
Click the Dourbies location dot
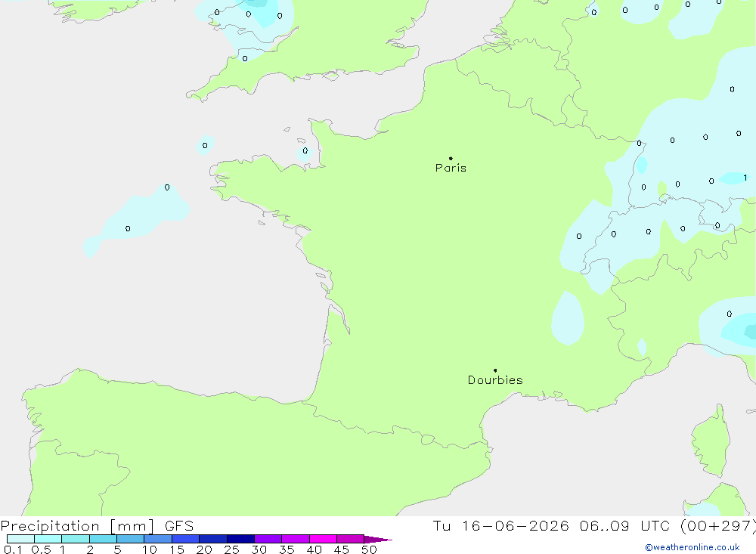tap(495, 370)
